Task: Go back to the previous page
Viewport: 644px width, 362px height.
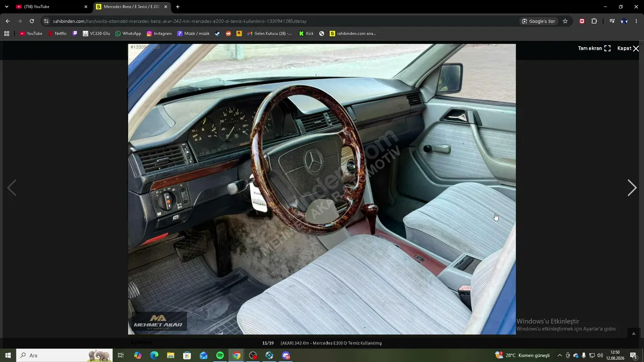Action: pyautogui.click(x=8, y=21)
